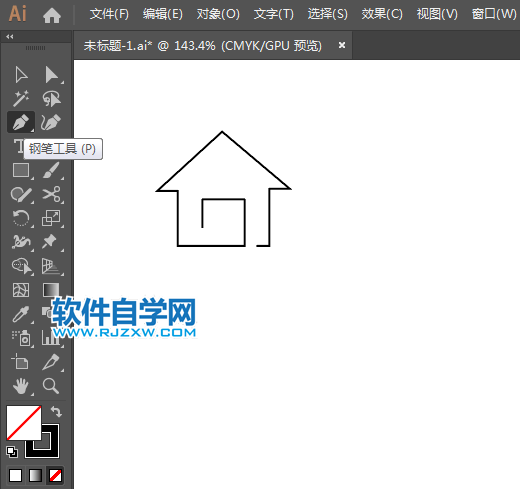This screenshot has width=520, height=489.
Task: Select the Eyedropper tool
Action: (21, 314)
